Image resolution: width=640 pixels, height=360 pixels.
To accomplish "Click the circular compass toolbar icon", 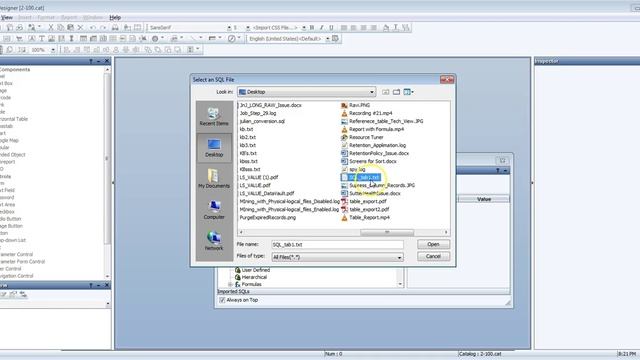I will click(x=231, y=38).
